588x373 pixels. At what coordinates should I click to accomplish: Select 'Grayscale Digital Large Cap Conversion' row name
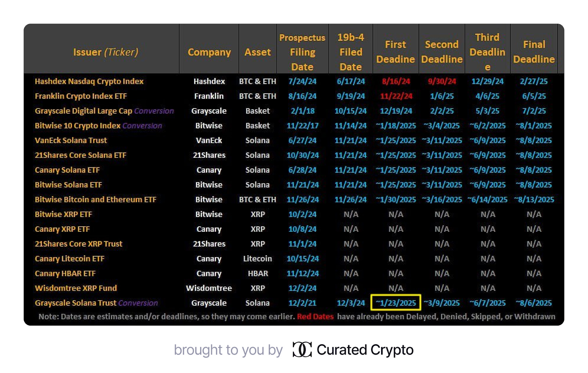point(104,111)
